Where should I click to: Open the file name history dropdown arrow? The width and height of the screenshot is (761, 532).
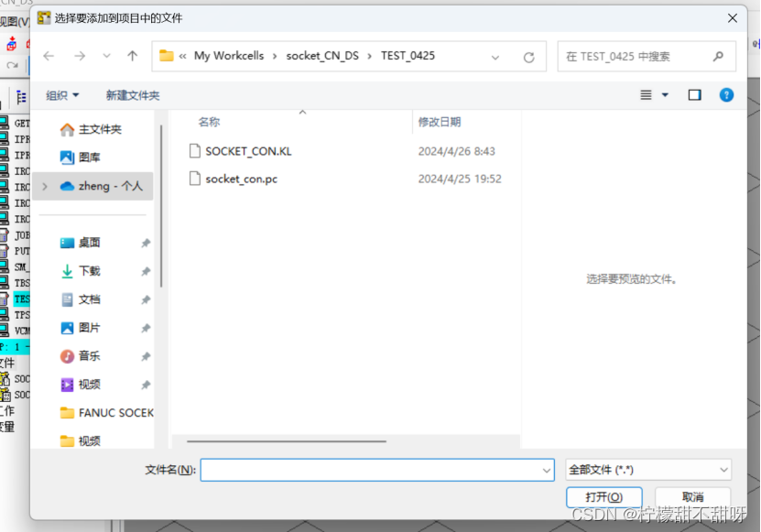coord(547,471)
